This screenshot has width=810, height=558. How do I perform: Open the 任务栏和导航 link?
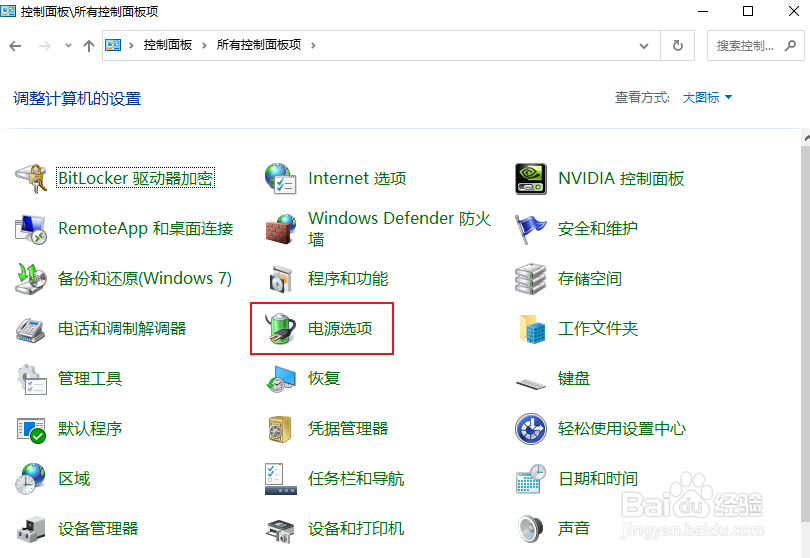[x=356, y=478]
